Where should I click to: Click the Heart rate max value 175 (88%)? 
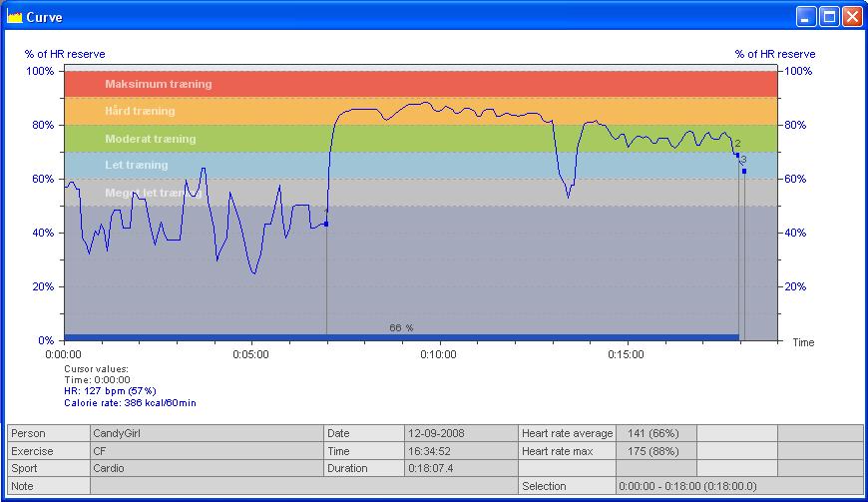655,451
